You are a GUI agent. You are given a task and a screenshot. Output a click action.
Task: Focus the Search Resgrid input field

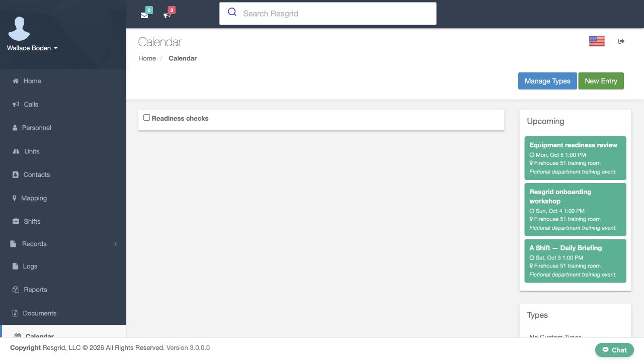pyautogui.click(x=328, y=14)
